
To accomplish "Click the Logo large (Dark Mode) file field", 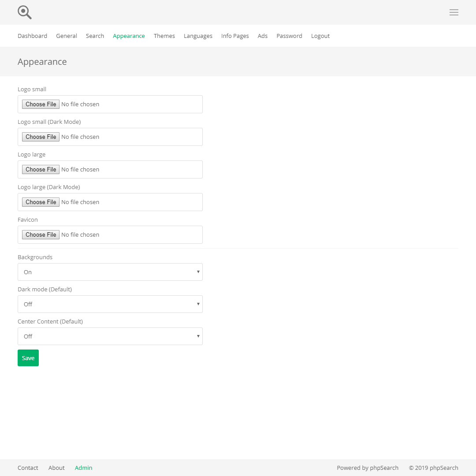I will (x=41, y=202).
